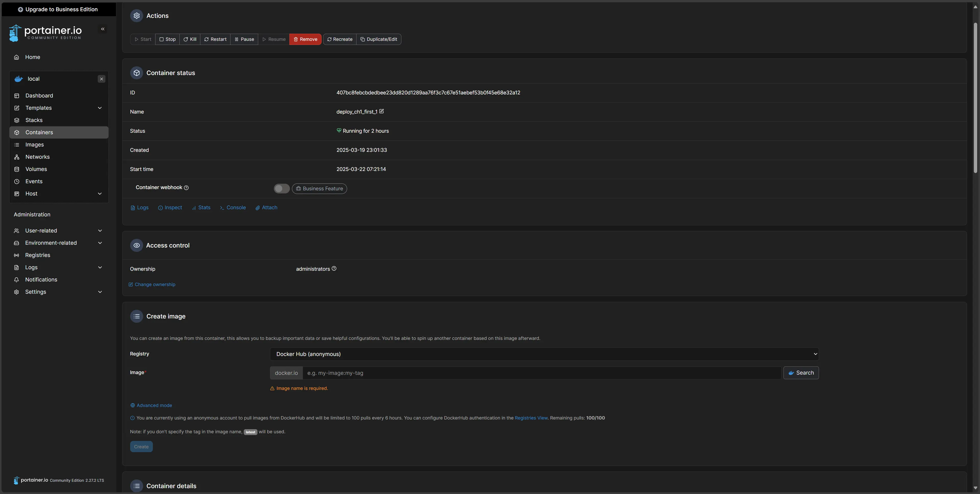Viewport: 980px width, 494px height.
Task: Toggle the Container webhook switch
Action: click(x=281, y=189)
